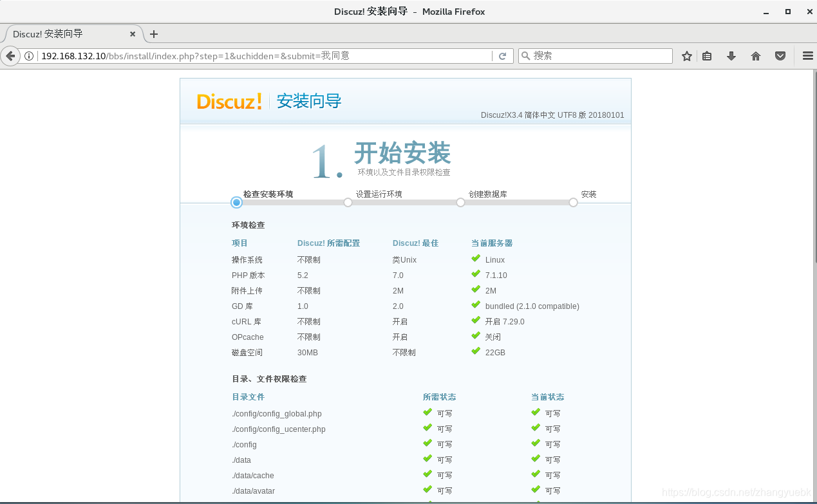Click 所需状态 check for config_ucenter.php
This screenshot has height=504, width=817.
point(427,427)
